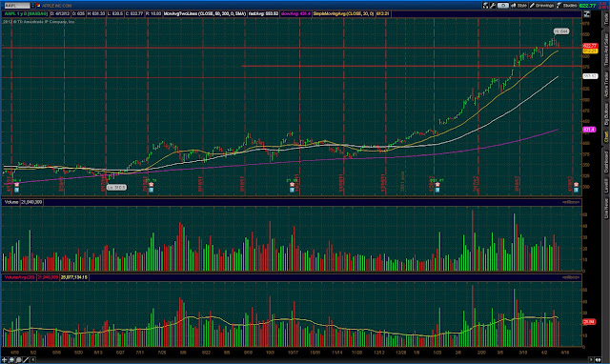Switch to the Dashboard side tab
Viewport: 610px width, 364px height.
tap(606, 162)
